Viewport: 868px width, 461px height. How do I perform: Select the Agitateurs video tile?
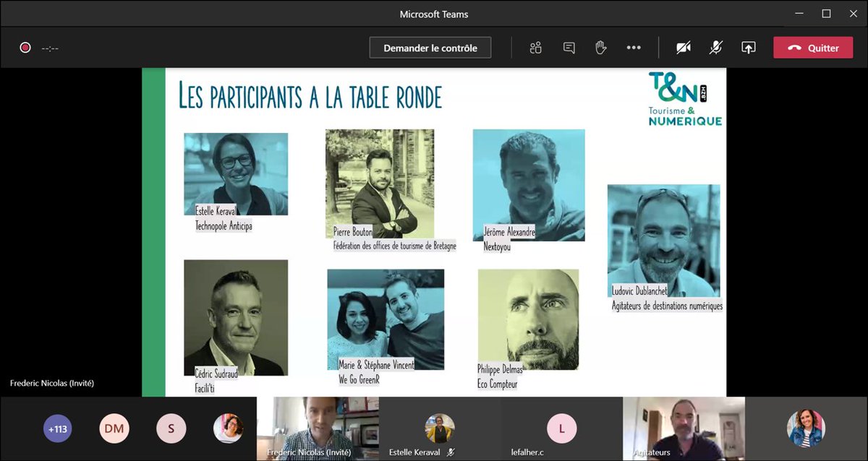[684, 428]
